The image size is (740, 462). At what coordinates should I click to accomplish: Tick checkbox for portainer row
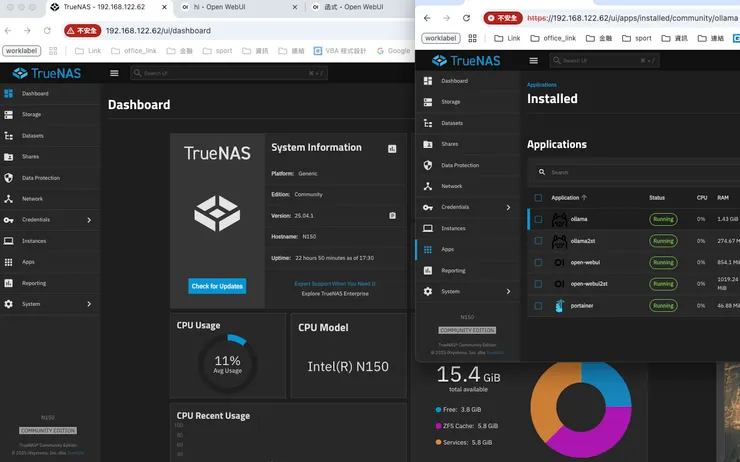pos(538,306)
